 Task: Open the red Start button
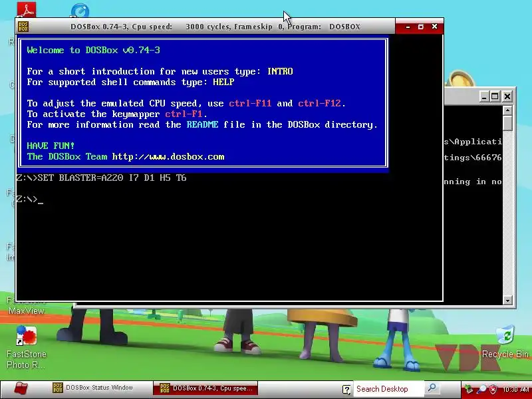tap(21, 388)
